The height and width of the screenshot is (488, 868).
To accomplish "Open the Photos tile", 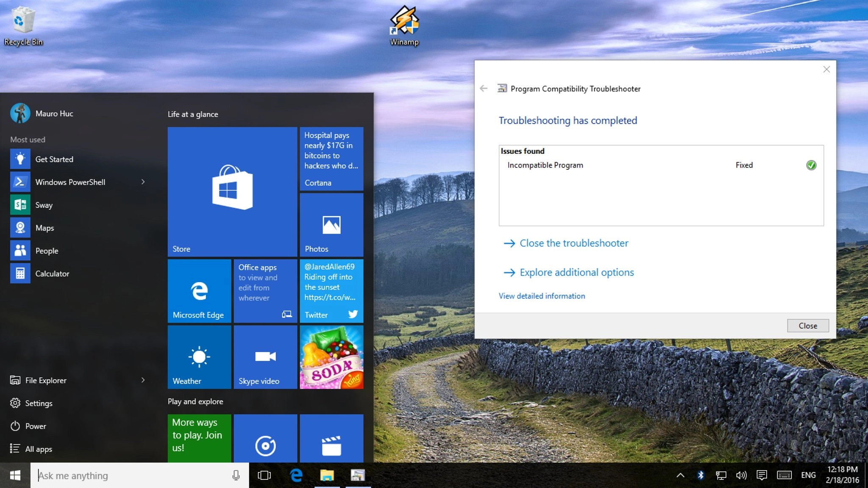I will (x=331, y=225).
